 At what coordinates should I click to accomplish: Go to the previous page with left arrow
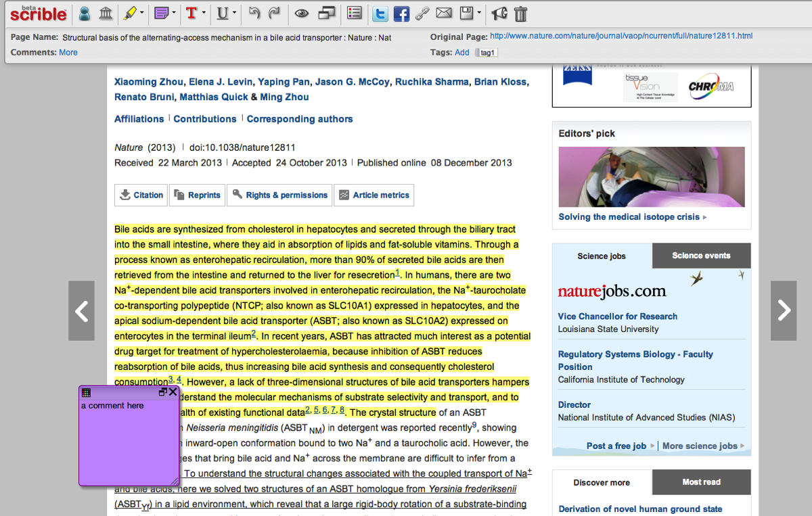click(81, 311)
